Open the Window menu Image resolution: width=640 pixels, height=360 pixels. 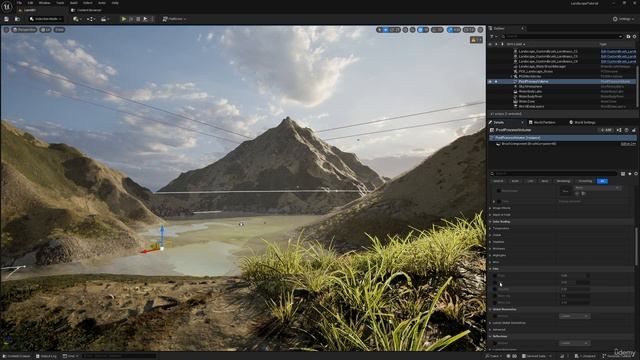point(44,3)
